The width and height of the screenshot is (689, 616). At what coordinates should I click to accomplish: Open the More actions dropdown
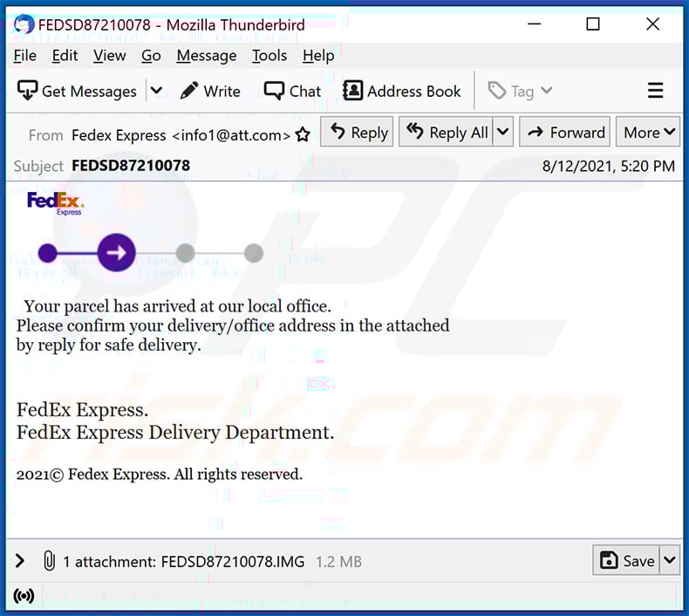coord(648,132)
